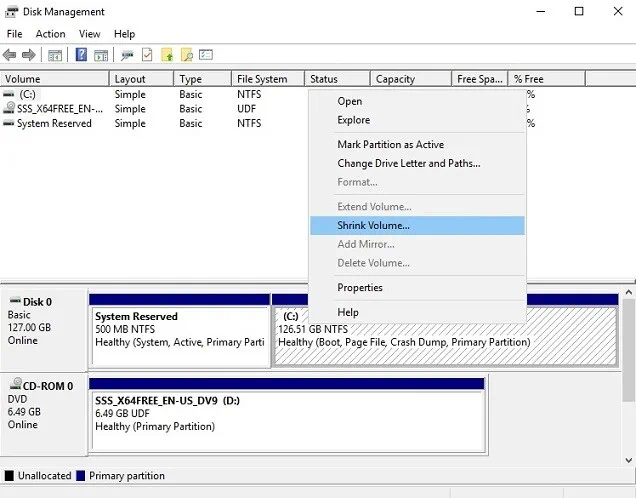
Task: Click the Back arrow toolbar icon
Action: 10,55
